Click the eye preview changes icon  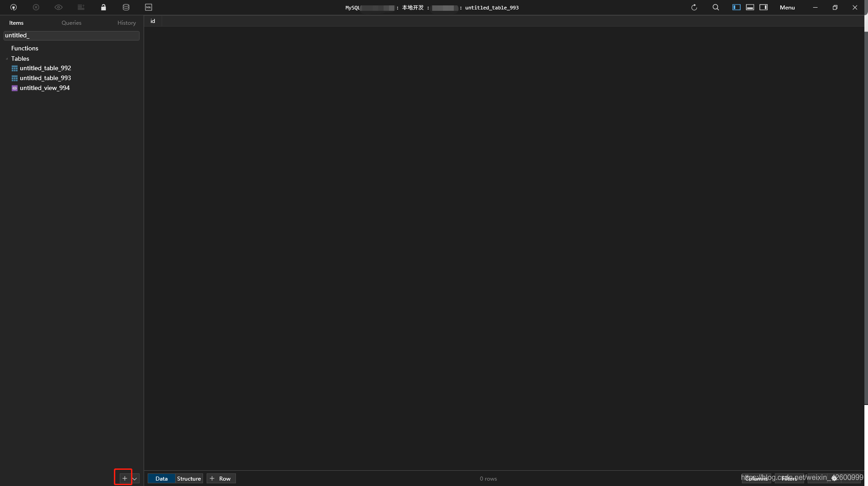59,7
